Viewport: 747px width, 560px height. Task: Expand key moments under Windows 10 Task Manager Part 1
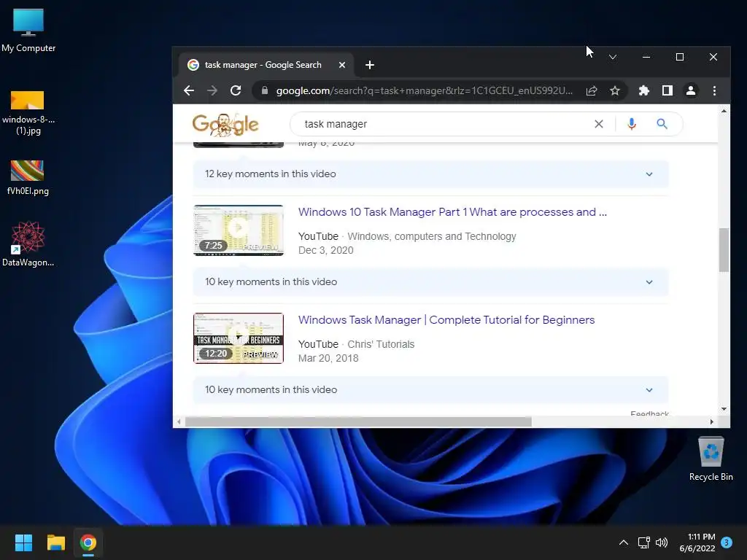tap(430, 282)
